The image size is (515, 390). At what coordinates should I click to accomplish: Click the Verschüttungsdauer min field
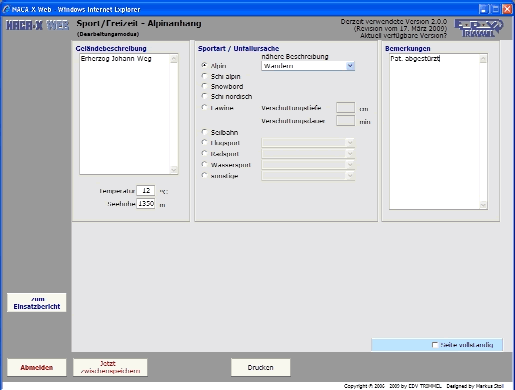tap(345, 121)
